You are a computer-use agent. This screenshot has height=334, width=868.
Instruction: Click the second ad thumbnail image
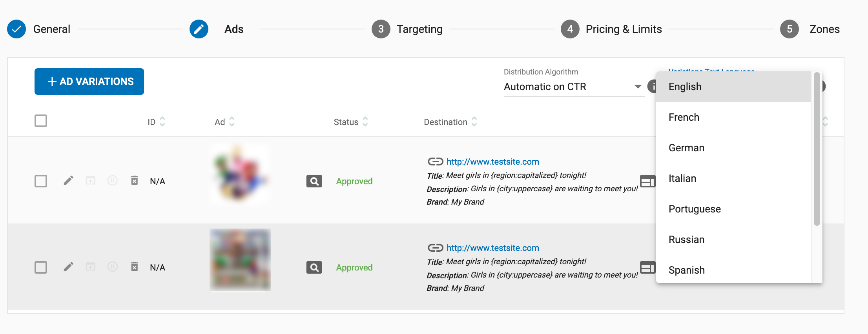[240, 260]
